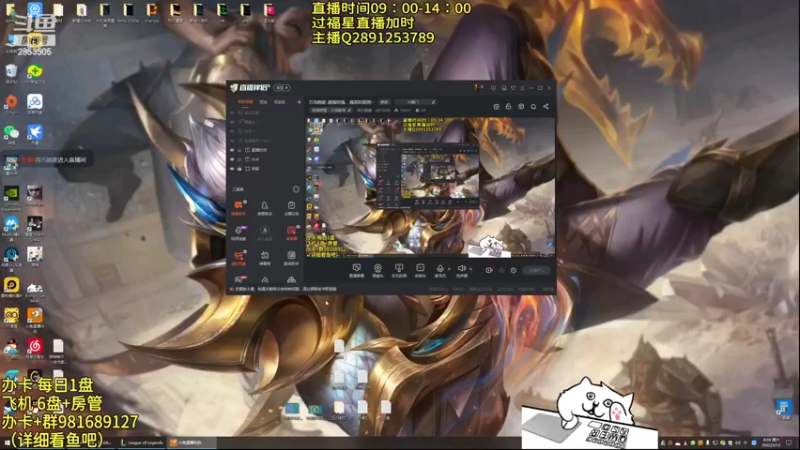800x450 pixels.
Task: Click the pencil edit icon next to stream title
Action: (433, 102)
